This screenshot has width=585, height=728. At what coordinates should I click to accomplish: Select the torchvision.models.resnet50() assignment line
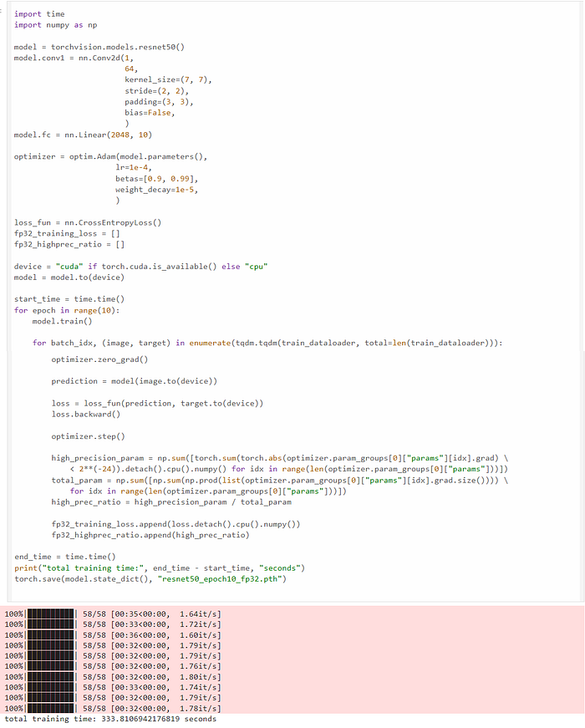(x=99, y=47)
